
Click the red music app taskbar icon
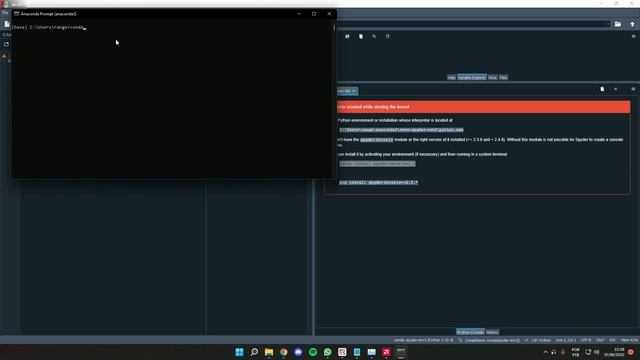pyautogui.click(x=386, y=352)
